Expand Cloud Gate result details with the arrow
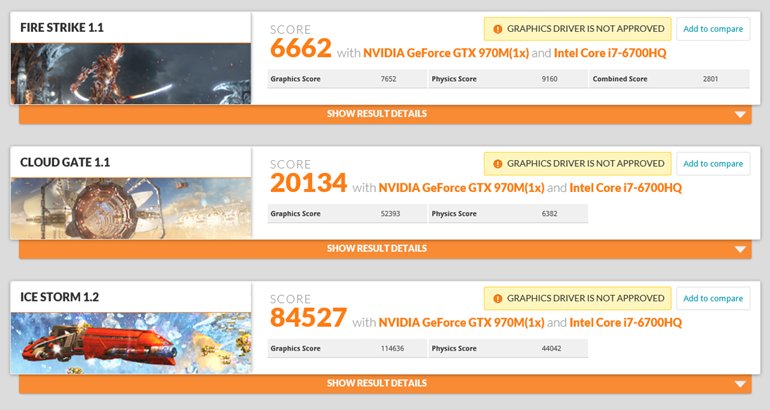 (740, 249)
